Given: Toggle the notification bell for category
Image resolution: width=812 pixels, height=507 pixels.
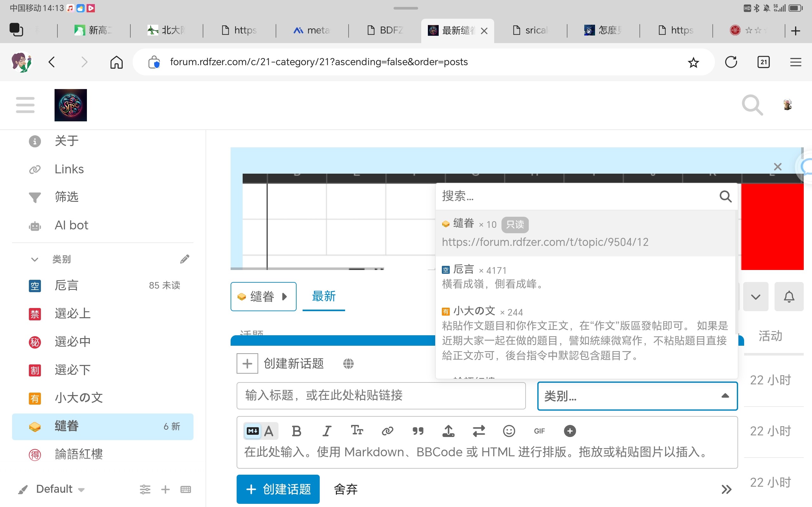Looking at the screenshot, I should coord(789,297).
